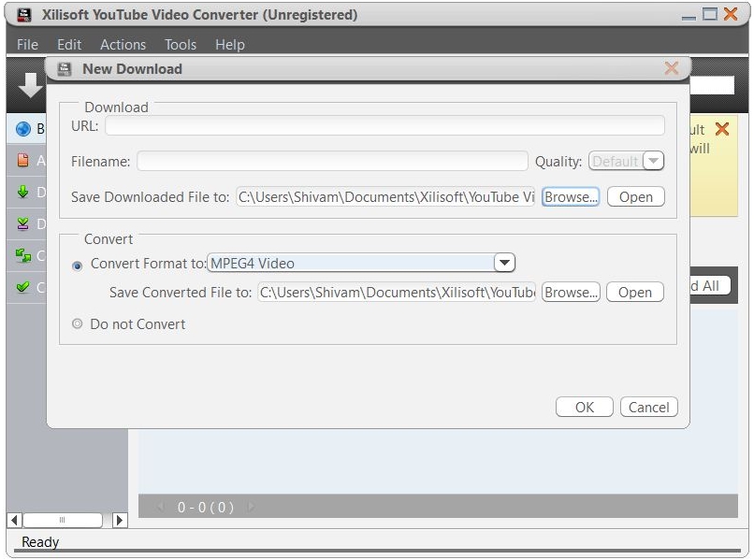Maximize the Xilisoft main window
Viewport: 754px width, 560px height.
[710, 14]
